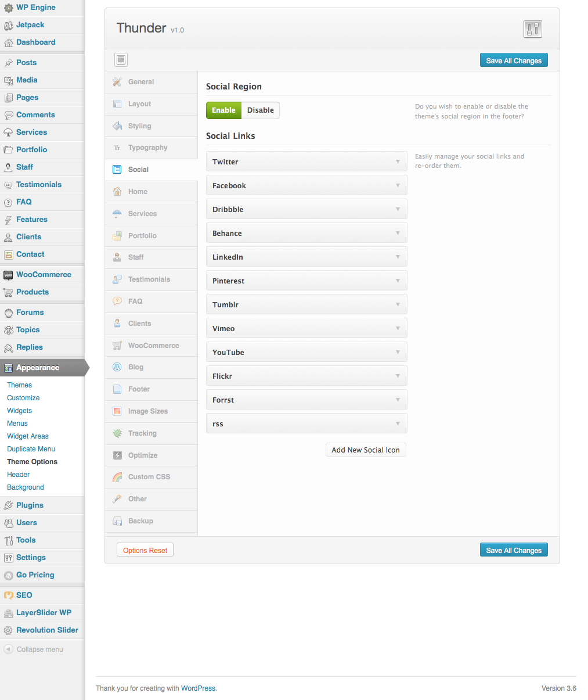Click the Collapse menu arrow icon
This screenshot has width=588, height=700.
click(x=9, y=649)
